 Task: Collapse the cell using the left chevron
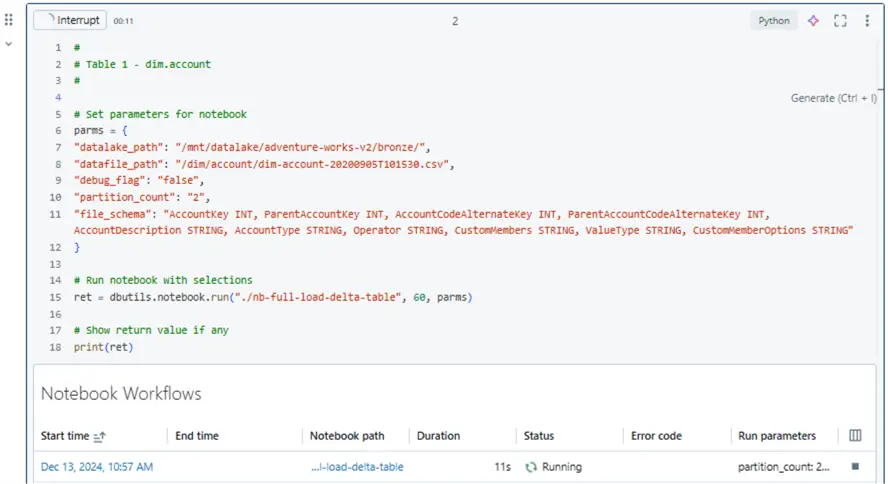coord(9,44)
